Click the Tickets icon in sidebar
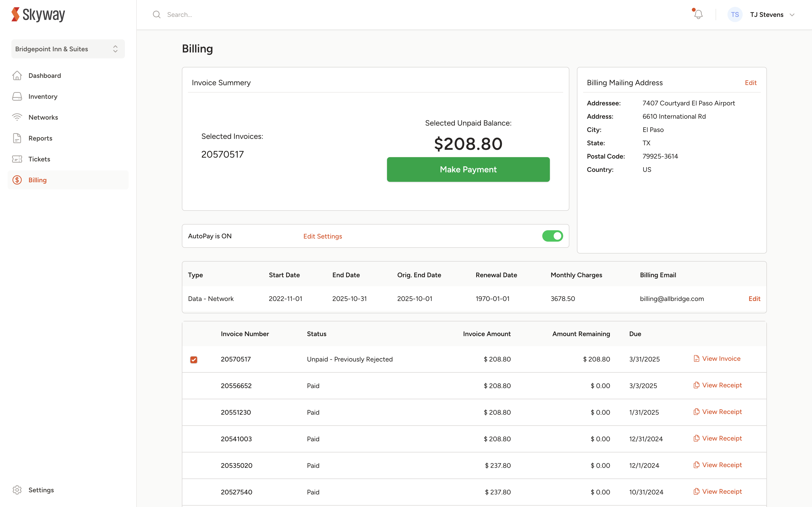 [17, 159]
